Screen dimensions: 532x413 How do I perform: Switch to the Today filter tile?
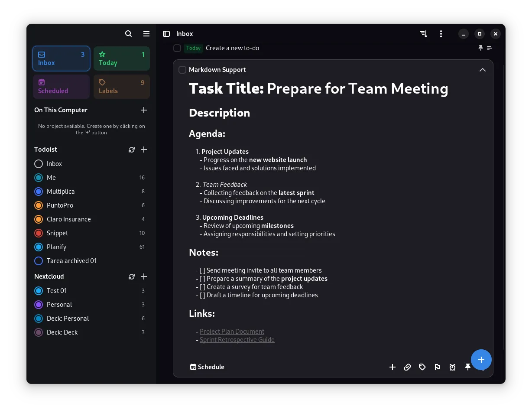pyautogui.click(x=122, y=59)
